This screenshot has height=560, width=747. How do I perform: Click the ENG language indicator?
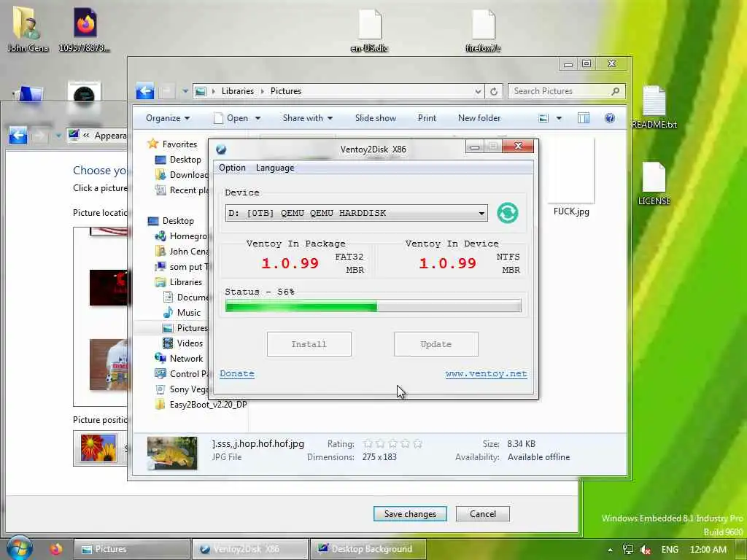click(x=670, y=550)
